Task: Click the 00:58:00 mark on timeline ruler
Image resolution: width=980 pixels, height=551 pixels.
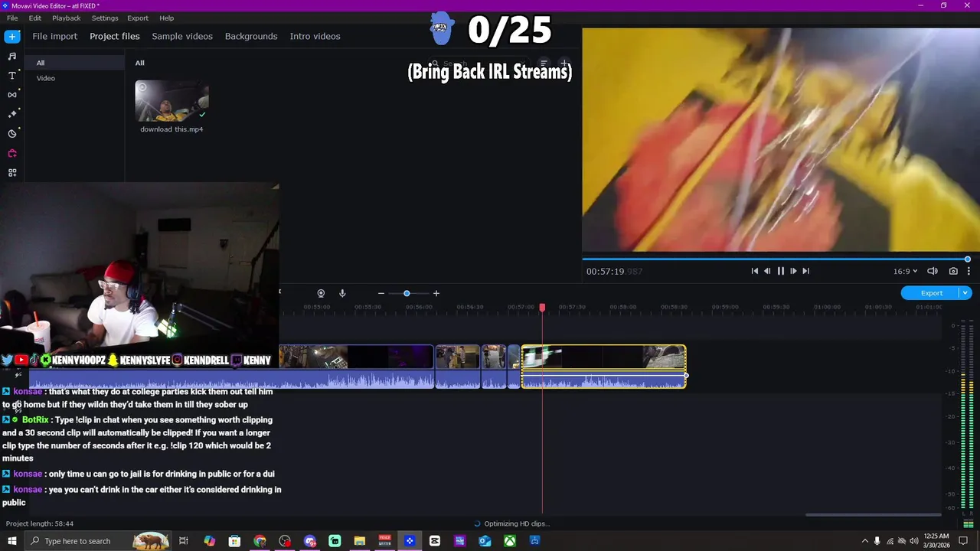Action: pyautogui.click(x=622, y=307)
